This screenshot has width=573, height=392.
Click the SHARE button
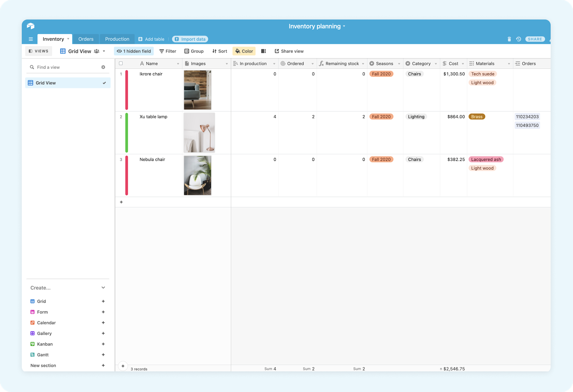(x=535, y=39)
